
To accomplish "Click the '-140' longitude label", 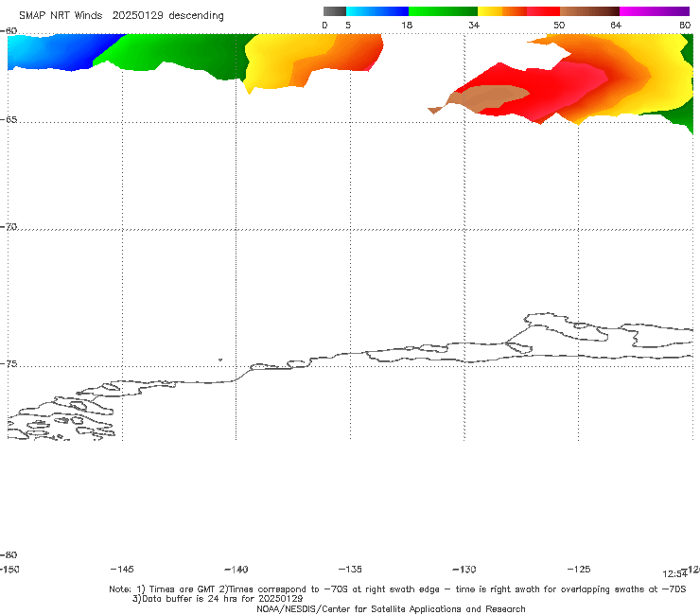I will pos(236,570).
